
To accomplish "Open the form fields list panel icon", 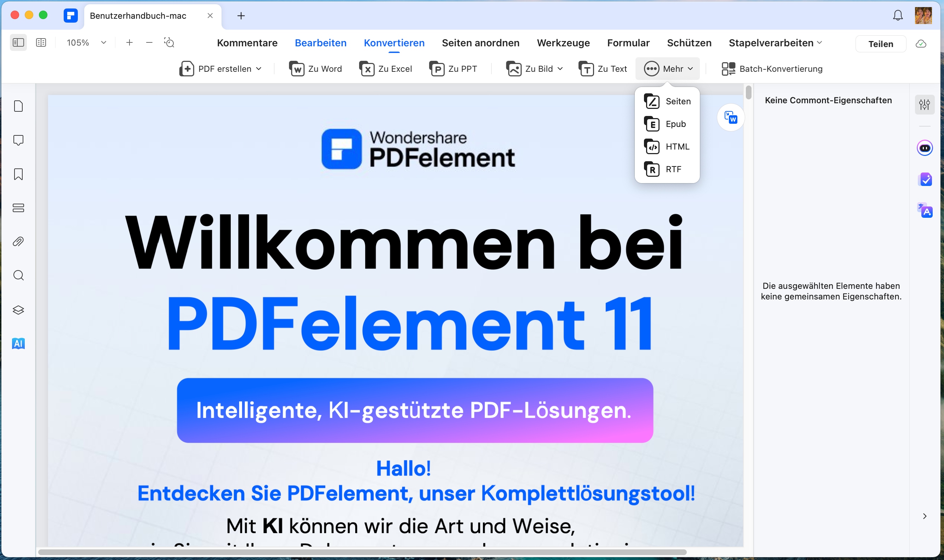I will click(x=18, y=208).
